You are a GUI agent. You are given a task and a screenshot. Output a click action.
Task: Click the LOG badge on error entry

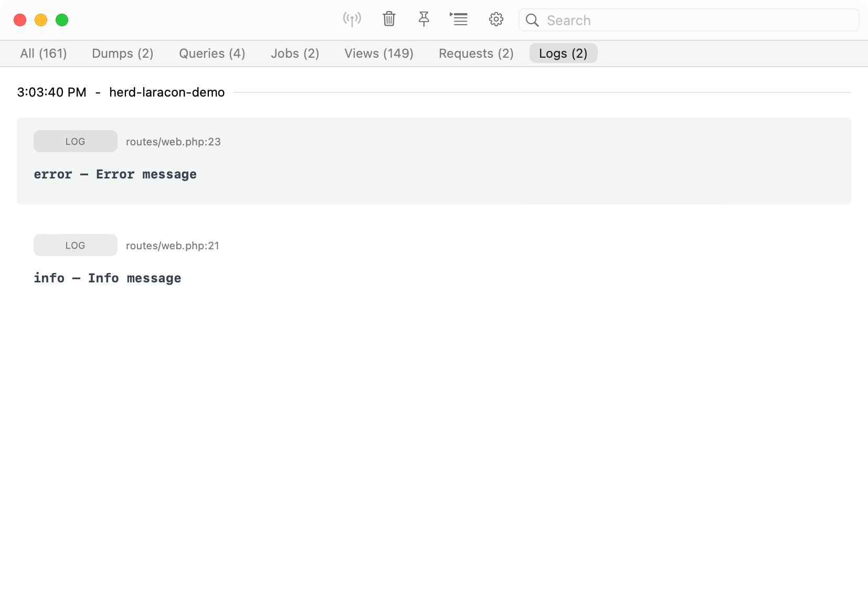coord(75,142)
